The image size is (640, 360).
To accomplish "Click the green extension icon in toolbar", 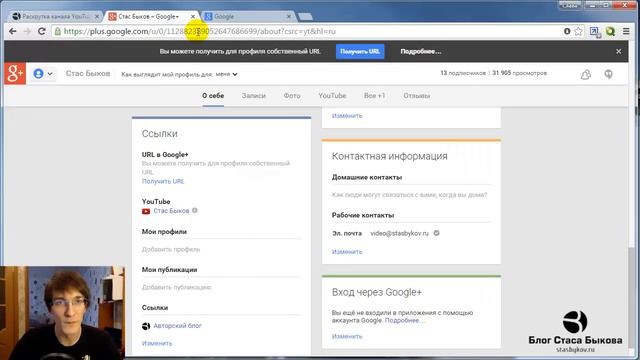I will click(x=610, y=31).
